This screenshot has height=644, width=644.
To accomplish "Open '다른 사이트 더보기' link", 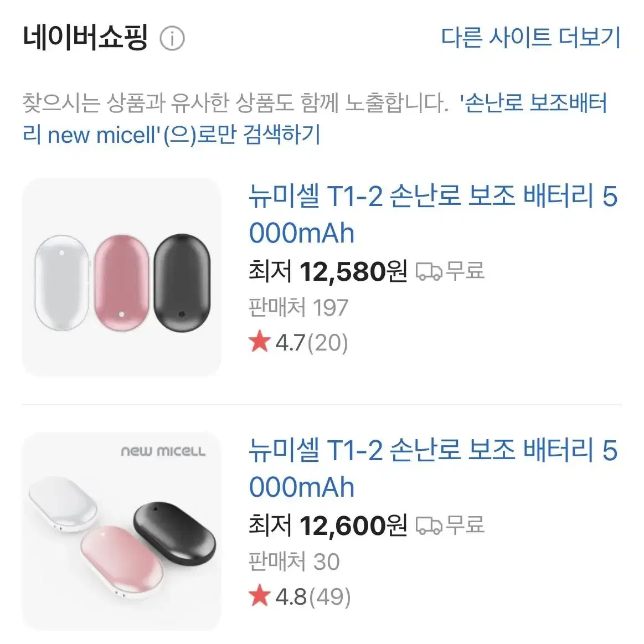I will [x=530, y=37].
